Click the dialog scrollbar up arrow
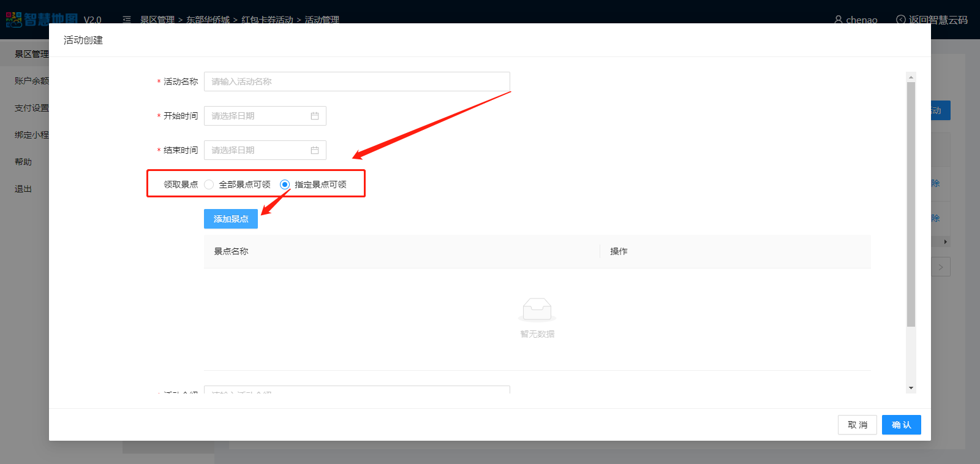Image resolution: width=980 pixels, height=464 pixels. 911,77
